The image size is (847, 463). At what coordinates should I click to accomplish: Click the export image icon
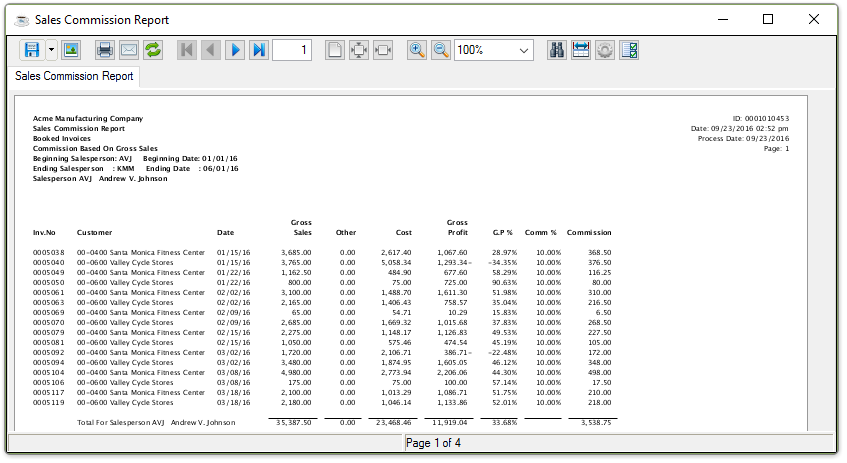click(x=71, y=50)
